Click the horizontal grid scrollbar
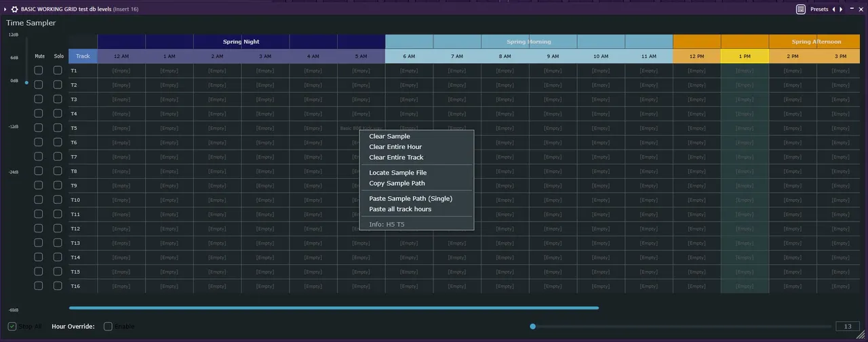868x342 pixels. pos(334,307)
